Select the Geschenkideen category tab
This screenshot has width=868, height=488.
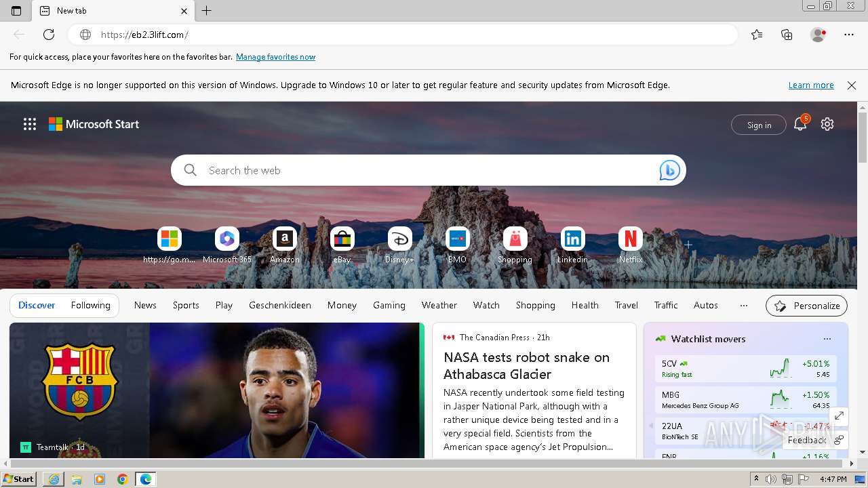(280, 306)
